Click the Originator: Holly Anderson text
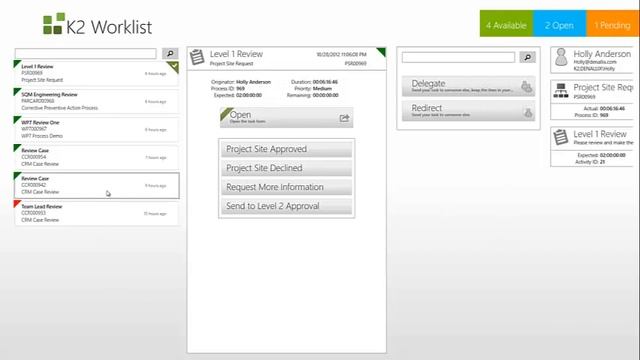 [x=241, y=82]
